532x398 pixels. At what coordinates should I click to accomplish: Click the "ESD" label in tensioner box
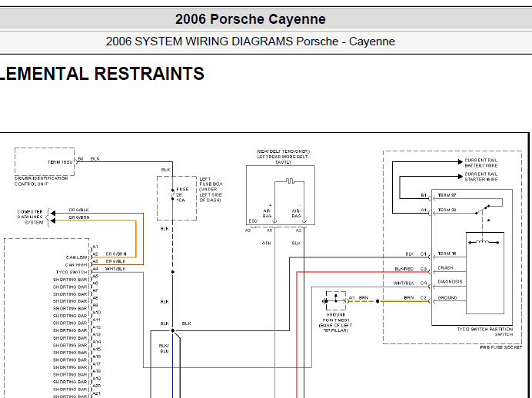pos(253,221)
